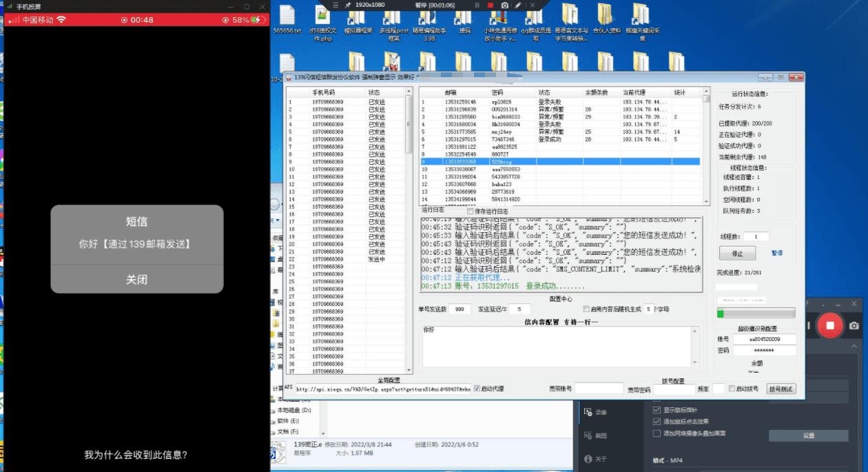Viewport: 868px width, 472px height.
Task: Click the API URL field in 全局配置
Action: pyautogui.click(x=384, y=389)
